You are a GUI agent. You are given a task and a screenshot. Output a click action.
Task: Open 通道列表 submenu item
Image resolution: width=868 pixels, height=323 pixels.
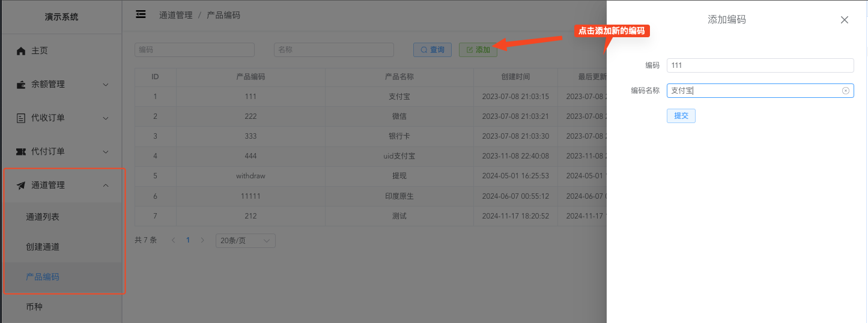pos(43,217)
